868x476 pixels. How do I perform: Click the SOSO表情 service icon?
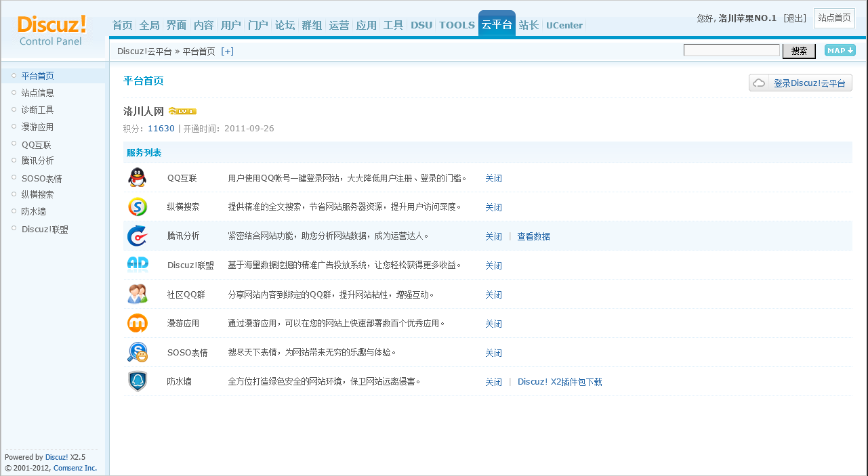pyautogui.click(x=138, y=352)
